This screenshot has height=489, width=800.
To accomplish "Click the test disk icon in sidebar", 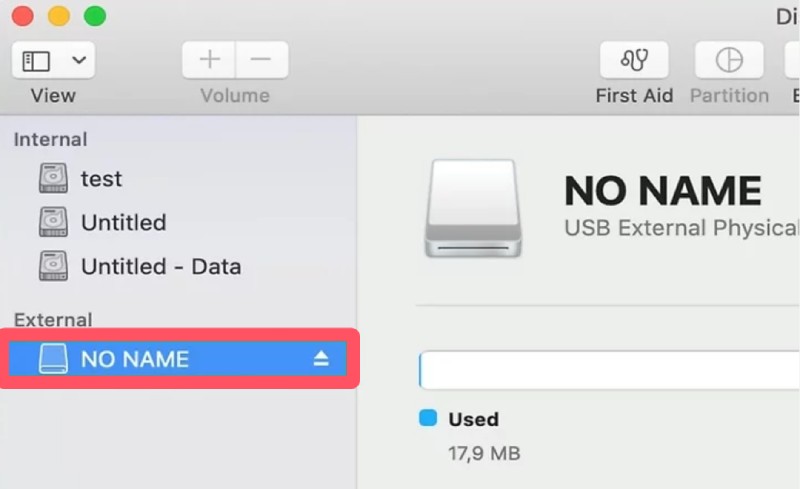I will point(53,179).
